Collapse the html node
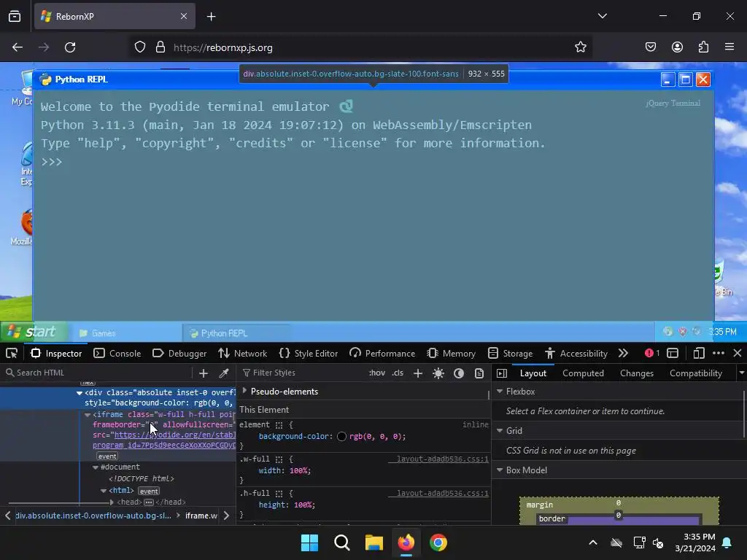Screen dimensions: 747x560 pos(104,491)
